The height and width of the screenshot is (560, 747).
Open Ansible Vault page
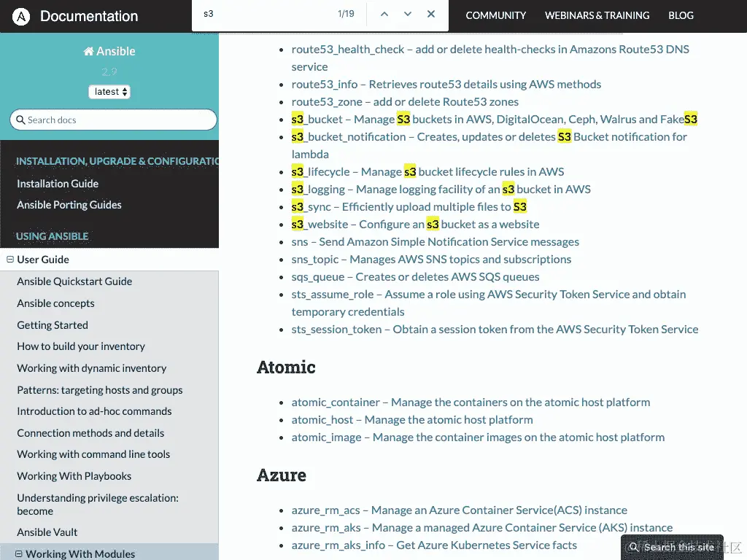47,532
